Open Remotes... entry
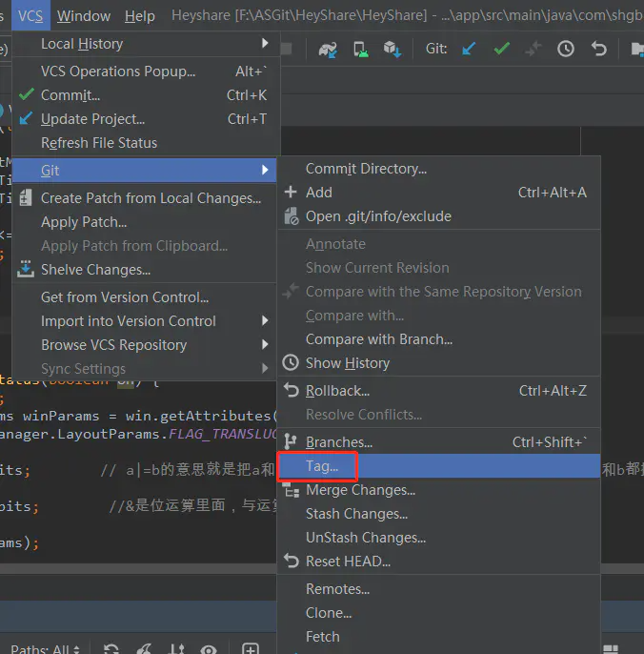The height and width of the screenshot is (654, 644). [439, 589]
